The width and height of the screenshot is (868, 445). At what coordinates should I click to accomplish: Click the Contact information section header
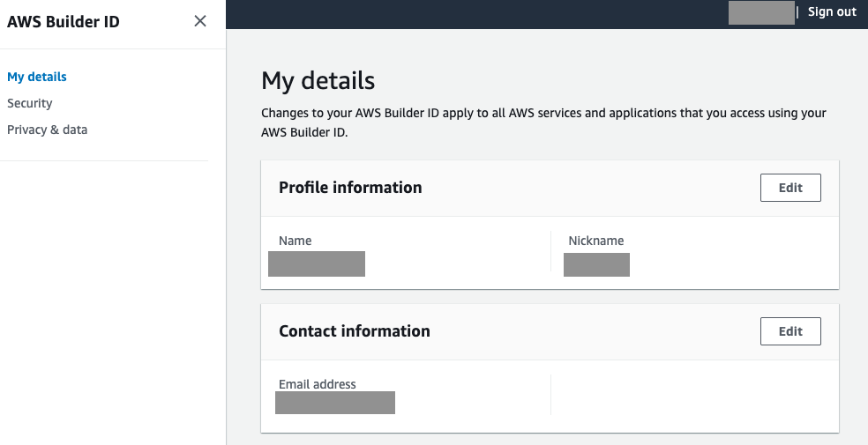tap(355, 331)
